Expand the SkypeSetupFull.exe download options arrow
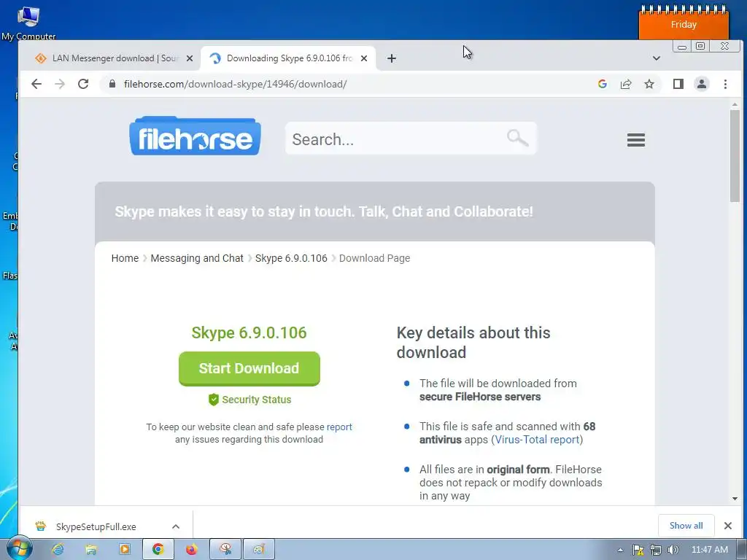Viewport: 747px width, 560px height. (175, 526)
